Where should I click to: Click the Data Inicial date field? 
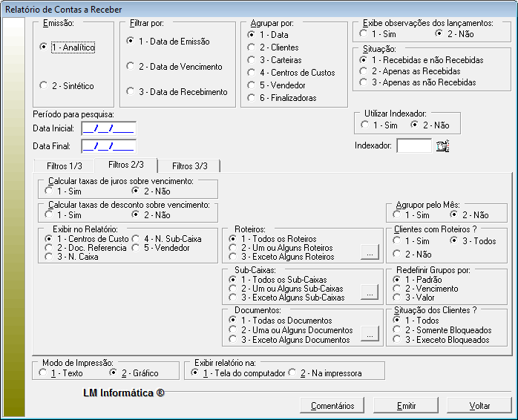108,128
